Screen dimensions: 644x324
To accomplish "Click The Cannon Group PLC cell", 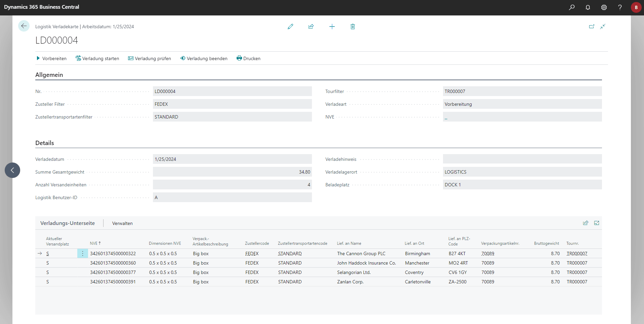I will 361,253.
